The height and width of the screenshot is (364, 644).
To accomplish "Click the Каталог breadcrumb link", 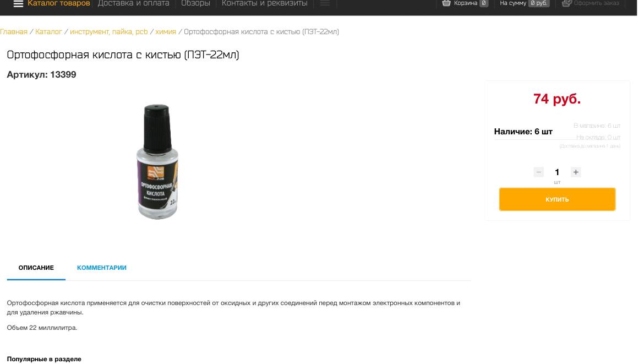I will [x=48, y=31].
